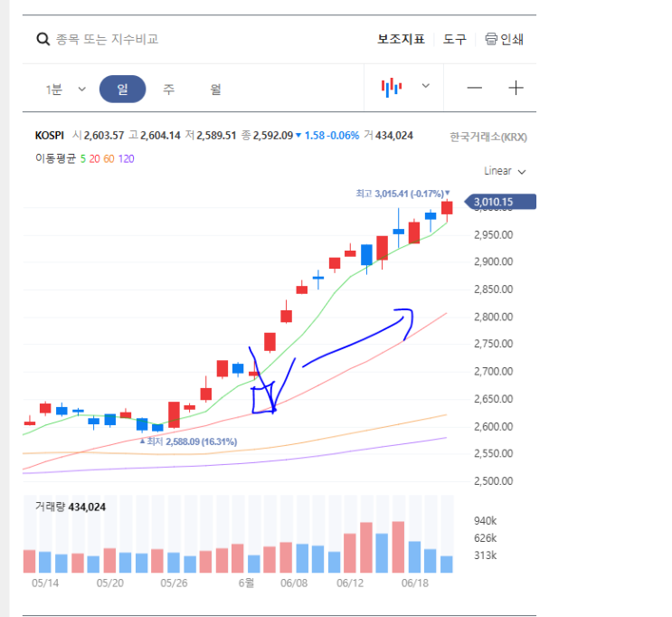The height and width of the screenshot is (617, 672).
Task: Click the 최저 2,588.09 low marker
Action: tap(188, 441)
